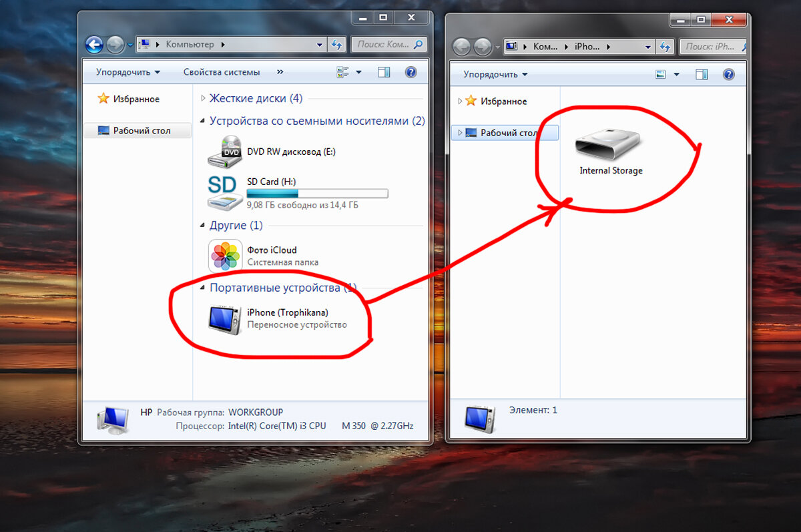Open help in iPhone window

coord(729,75)
